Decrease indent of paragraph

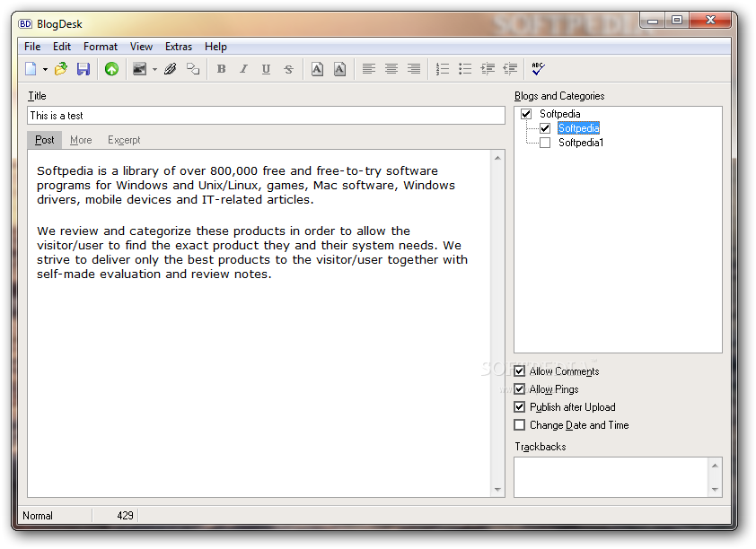coord(510,69)
